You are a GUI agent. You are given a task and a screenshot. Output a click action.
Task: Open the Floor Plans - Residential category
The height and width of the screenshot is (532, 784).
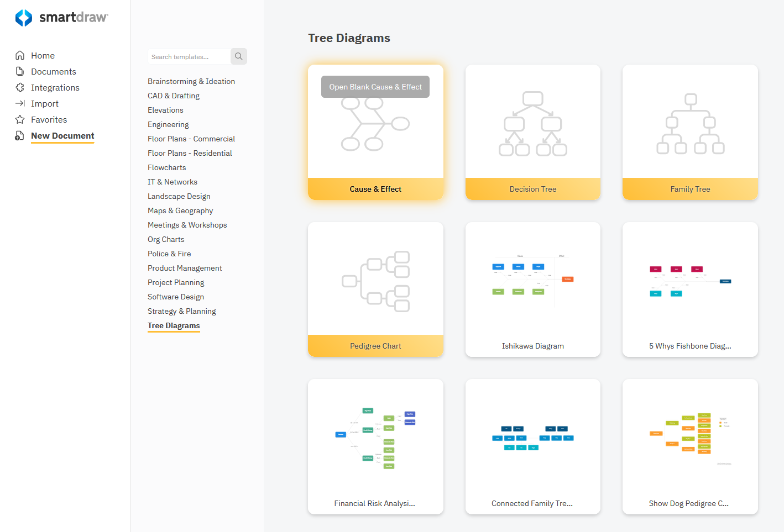[190, 153]
